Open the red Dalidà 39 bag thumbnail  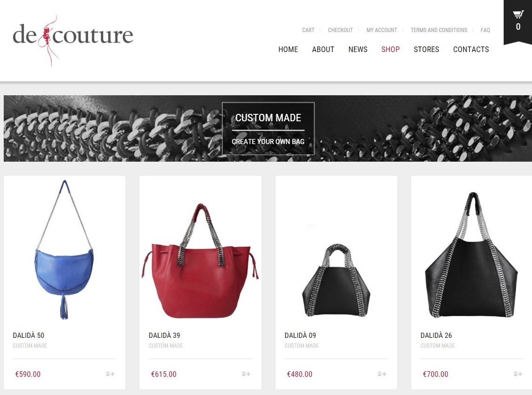pyautogui.click(x=200, y=261)
